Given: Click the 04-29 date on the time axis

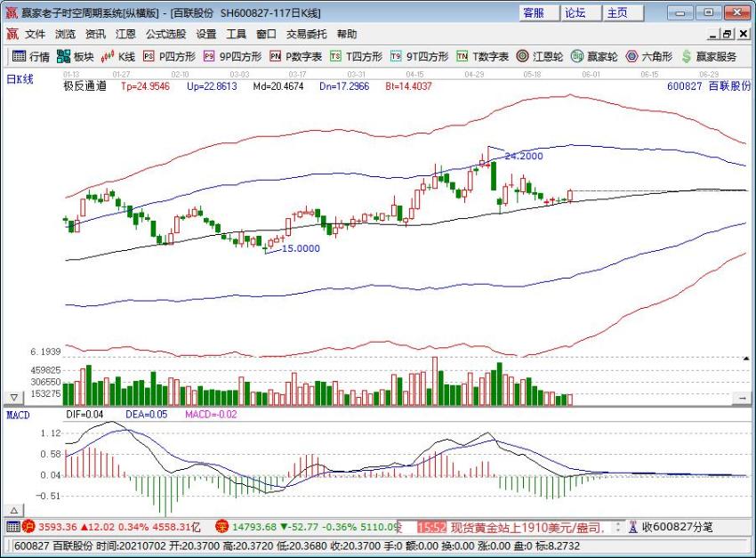Looking at the screenshot, I should [x=474, y=74].
